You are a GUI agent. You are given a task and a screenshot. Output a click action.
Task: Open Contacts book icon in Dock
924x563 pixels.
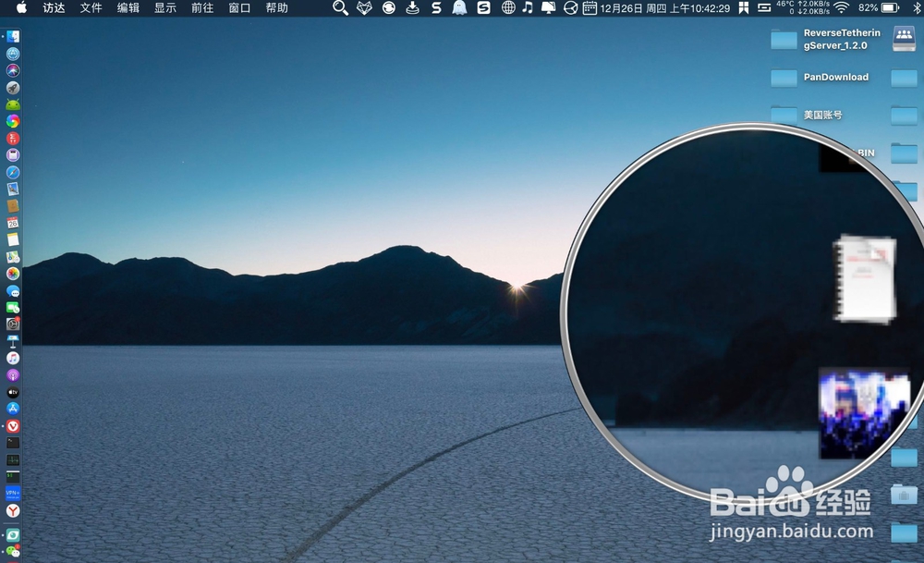[x=12, y=206]
